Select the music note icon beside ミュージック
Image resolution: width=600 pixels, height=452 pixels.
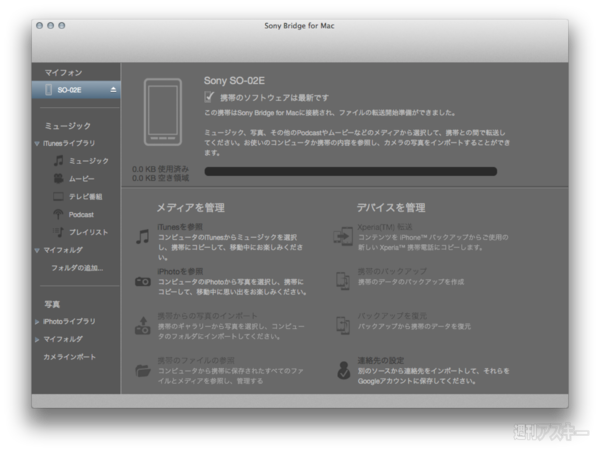coord(58,161)
